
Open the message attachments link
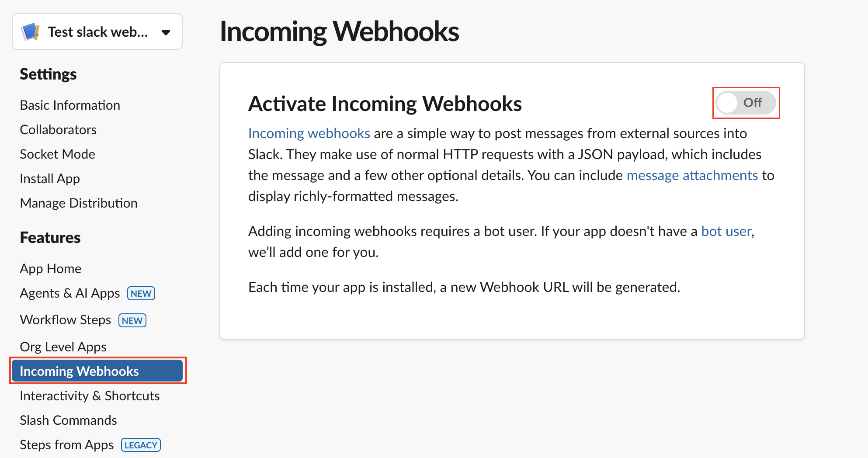click(692, 175)
